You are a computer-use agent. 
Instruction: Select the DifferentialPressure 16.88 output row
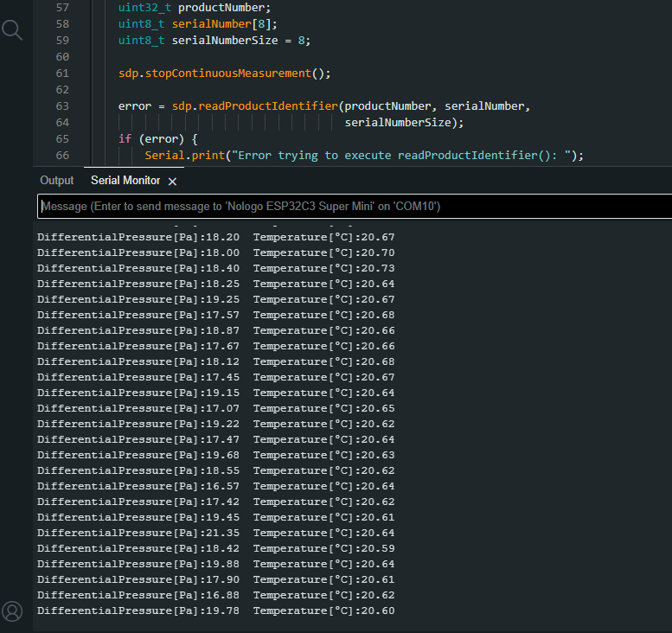point(215,595)
